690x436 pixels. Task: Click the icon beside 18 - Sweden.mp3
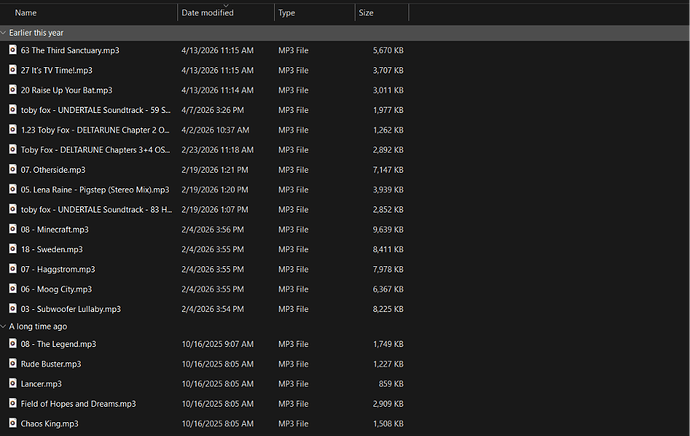(13, 249)
